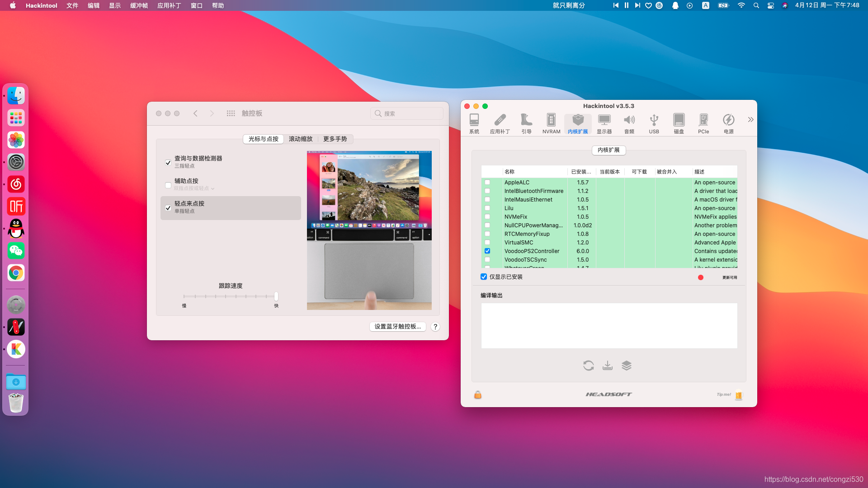Open Control Center in menu bar
The height and width of the screenshot is (488, 868).
pyautogui.click(x=770, y=5)
